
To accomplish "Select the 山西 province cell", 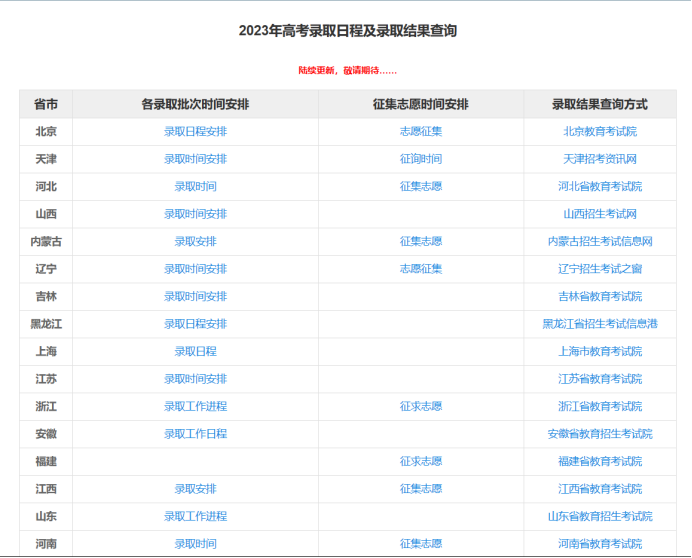I will 46,214.
